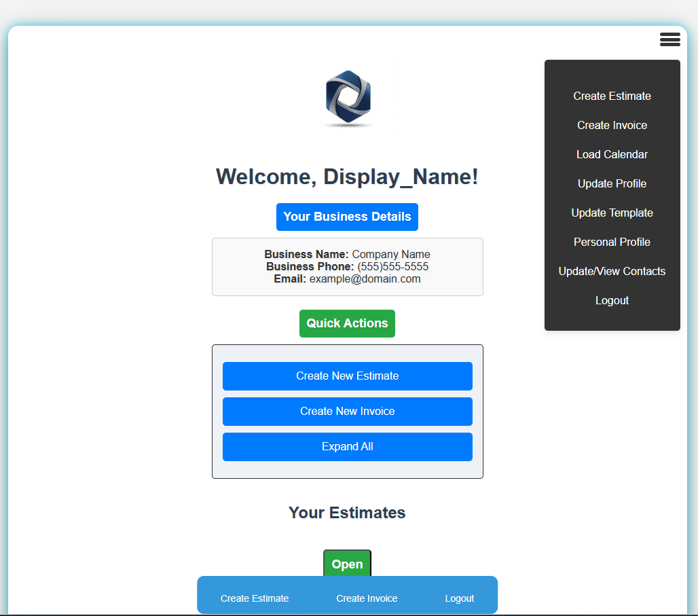Click Create Invoice in bottom bar
698x616 pixels.
367,598
